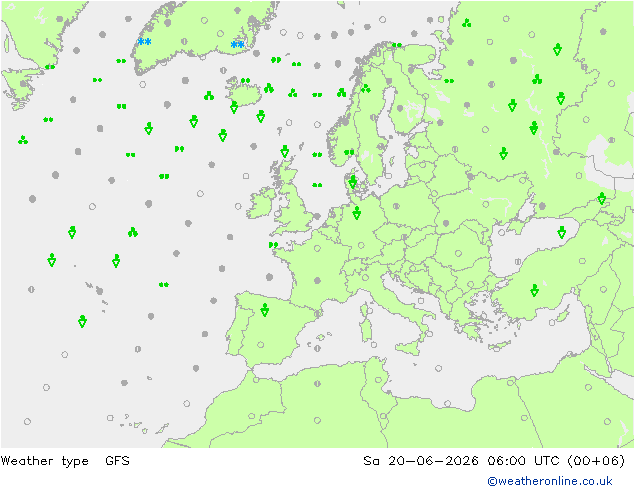Open the weatheronline.co.uk copyright link
The width and height of the screenshot is (634, 490).
[x=550, y=481]
